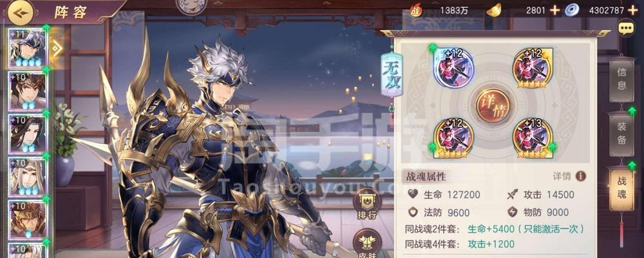Click the back arrow beside 阵容
Screen dimensions: 644x258
click(21, 13)
